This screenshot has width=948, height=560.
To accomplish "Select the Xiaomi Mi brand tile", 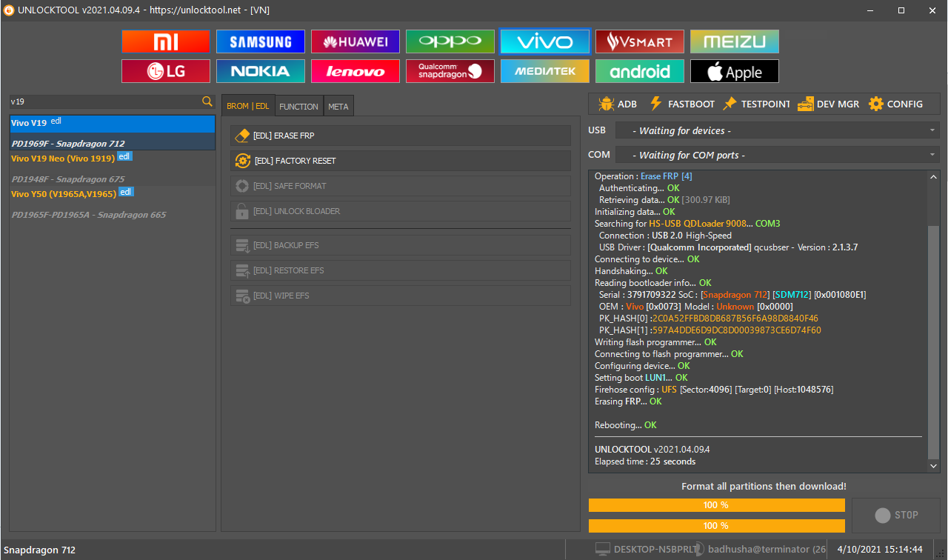I will pyautogui.click(x=166, y=41).
